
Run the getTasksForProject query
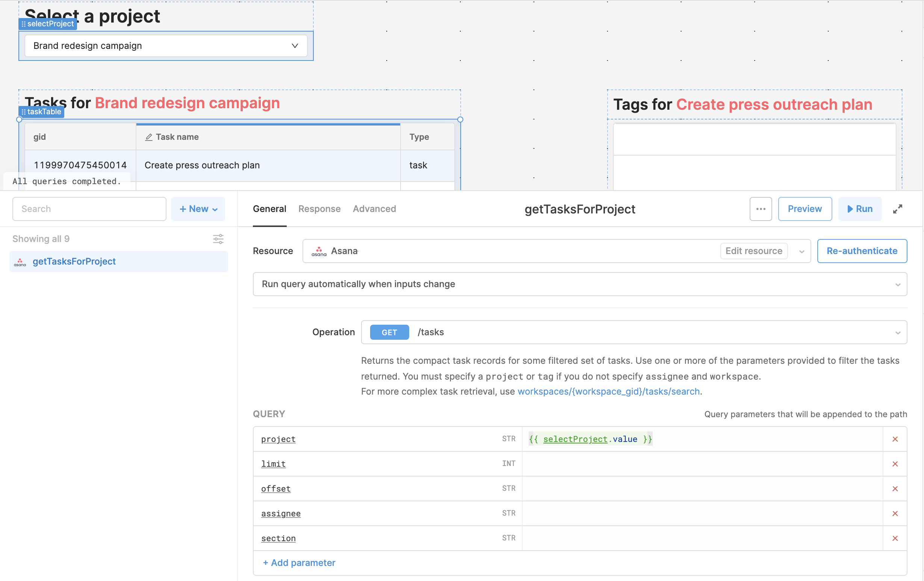[x=859, y=209]
